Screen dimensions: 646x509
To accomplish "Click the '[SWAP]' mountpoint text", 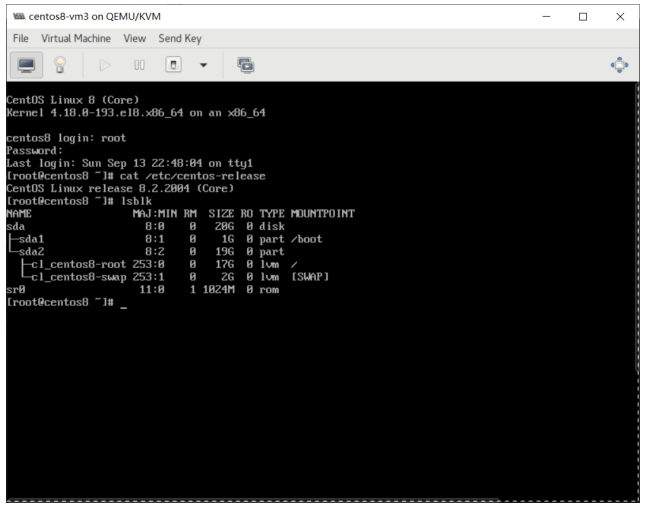I will click(310, 277).
